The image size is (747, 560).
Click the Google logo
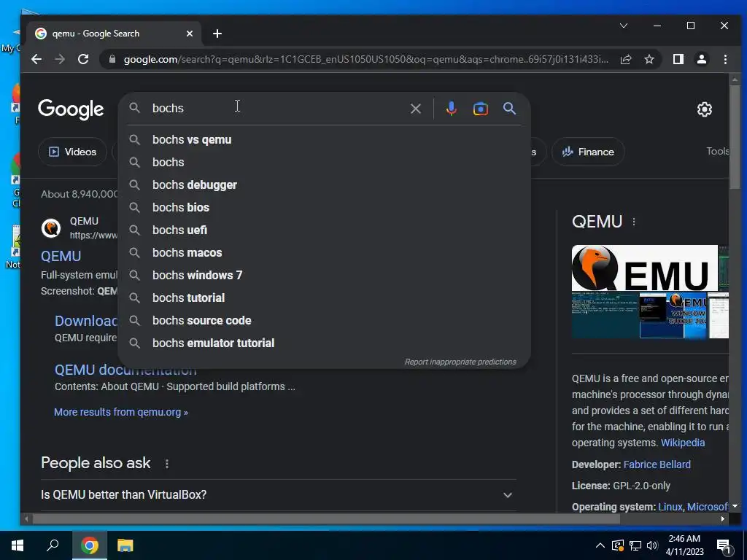71,109
